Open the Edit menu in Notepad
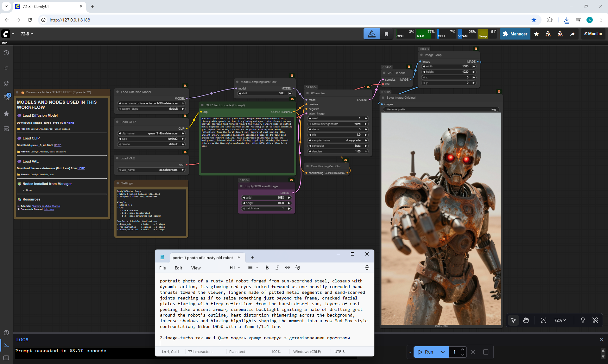Image resolution: width=608 pixels, height=364 pixels. [178, 268]
